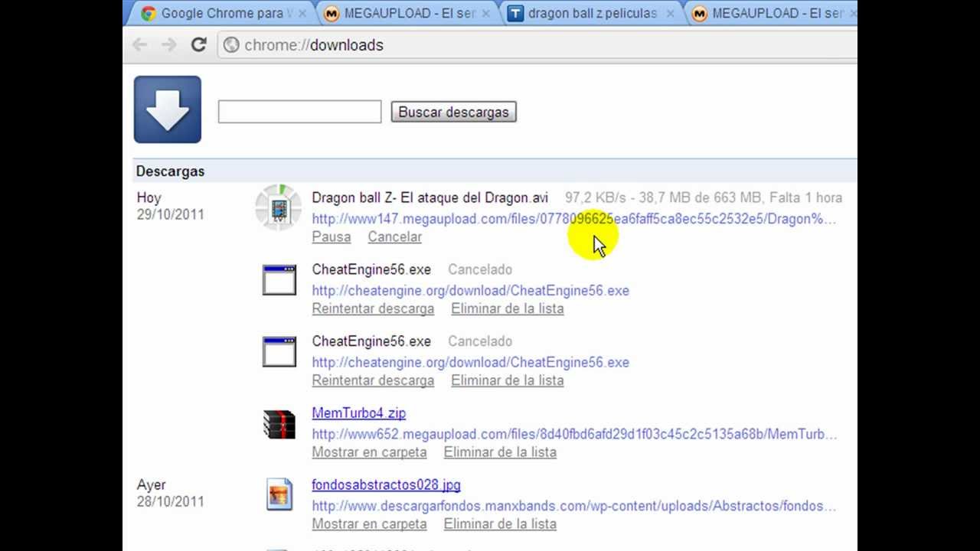Close the dragon ball z peliculas tab
Image resolution: width=980 pixels, height=551 pixels.
(670, 13)
